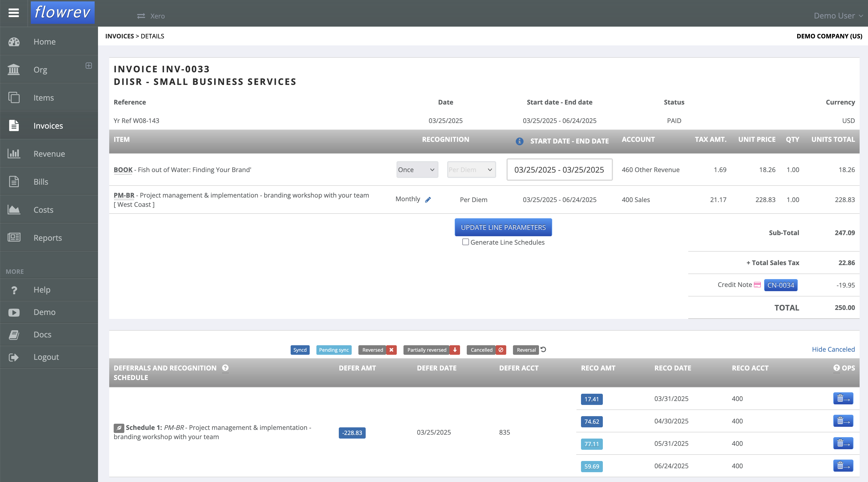Click the hamburger menu icon
The width and height of the screenshot is (868, 482).
(13, 13)
